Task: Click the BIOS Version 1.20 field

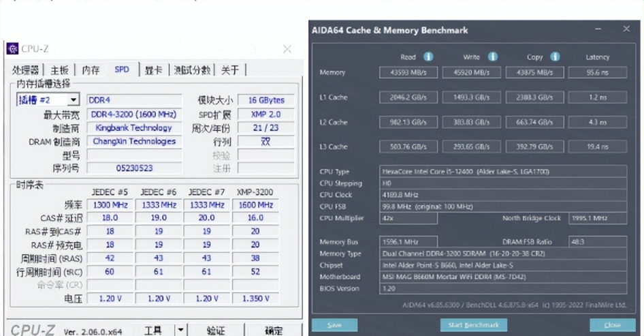Action: [503, 289]
